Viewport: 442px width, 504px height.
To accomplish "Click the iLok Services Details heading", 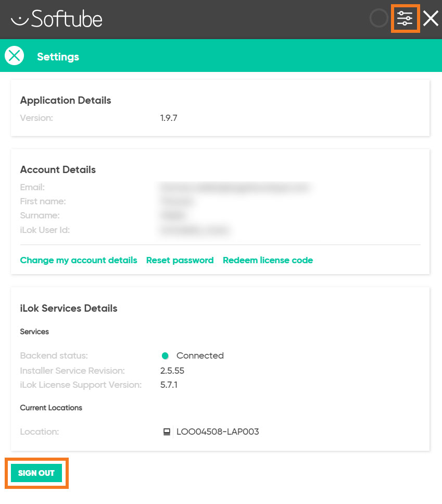I will tap(68, 308).
